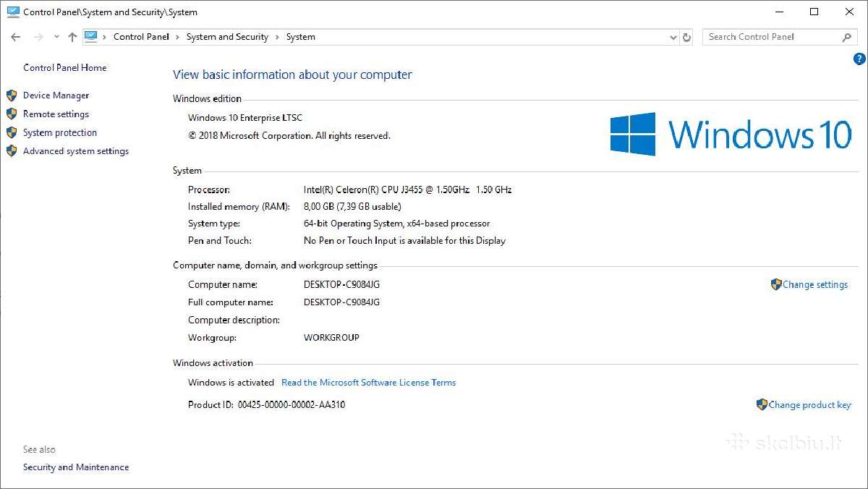Click the WORKGROUP value
868x489 pixels.
click(x=331, y=338)
